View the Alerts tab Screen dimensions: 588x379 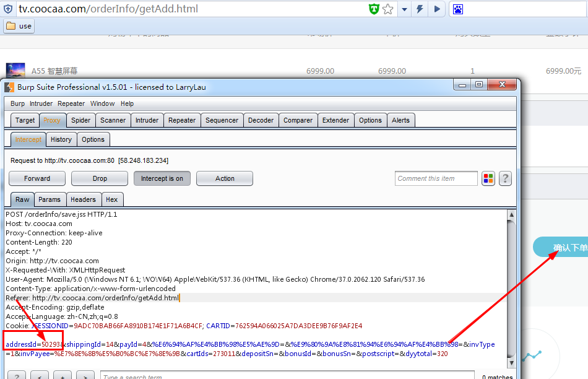[400, 121]
